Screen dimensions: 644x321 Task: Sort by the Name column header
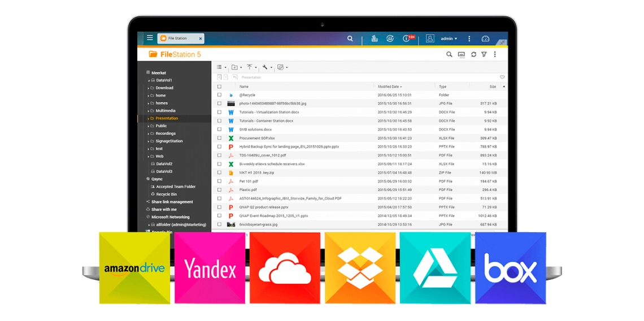coord(244,86)
